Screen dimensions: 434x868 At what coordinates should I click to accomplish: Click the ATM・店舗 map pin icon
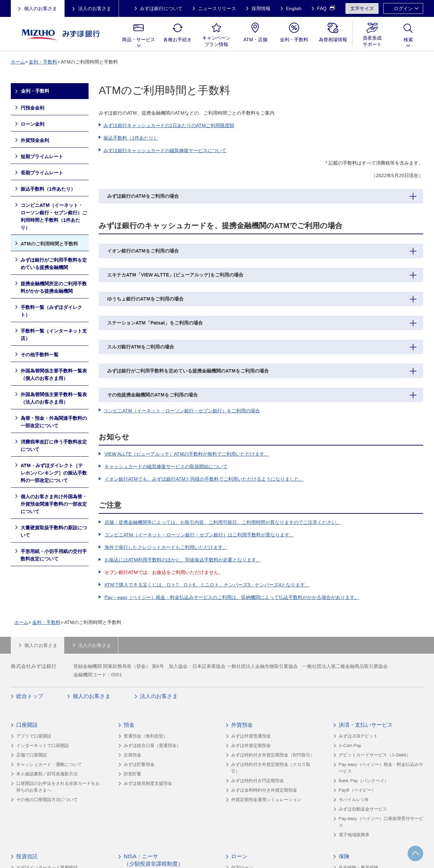point(255,28)
